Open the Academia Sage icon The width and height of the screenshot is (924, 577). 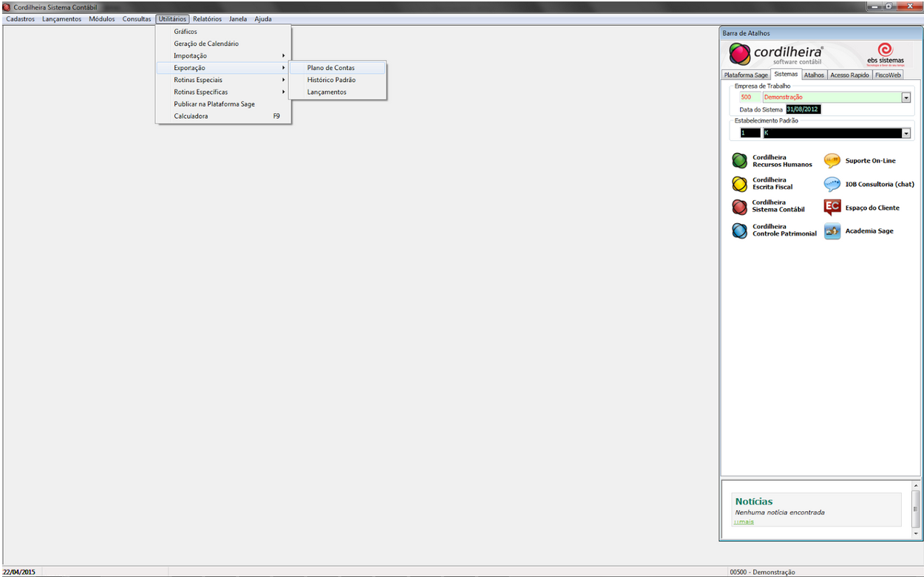[832, 231]
